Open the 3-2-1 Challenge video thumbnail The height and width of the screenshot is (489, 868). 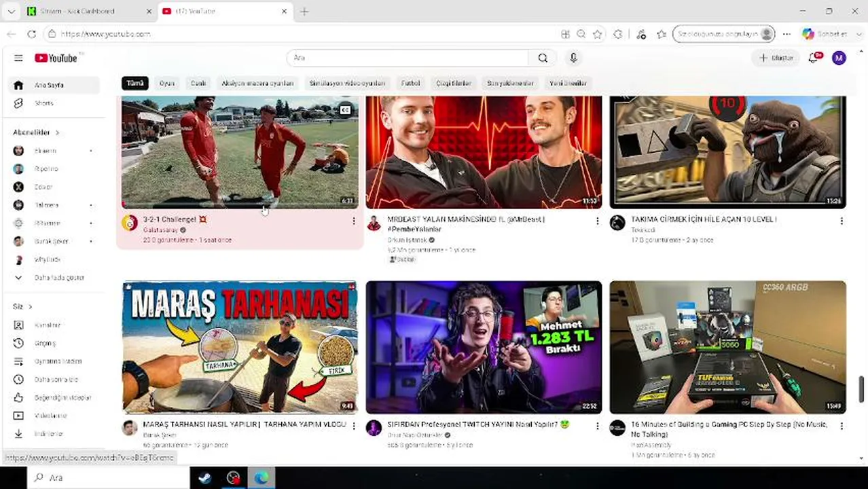pos(240,151)
